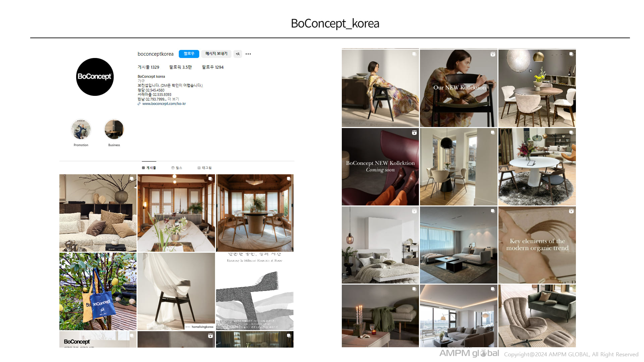
Task: Click reels icon on Coming soon post
Action: [x=414, y=133]
